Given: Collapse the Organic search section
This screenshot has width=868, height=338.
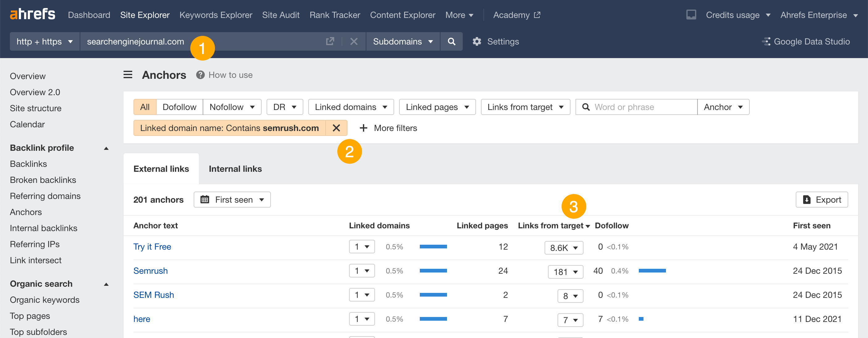Looking at the screenshot, I should coord(106,284).
